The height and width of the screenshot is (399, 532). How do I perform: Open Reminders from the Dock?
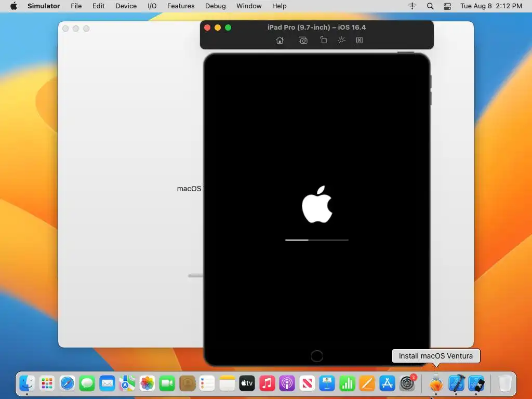pyautogui.click(x=207, y=383)
